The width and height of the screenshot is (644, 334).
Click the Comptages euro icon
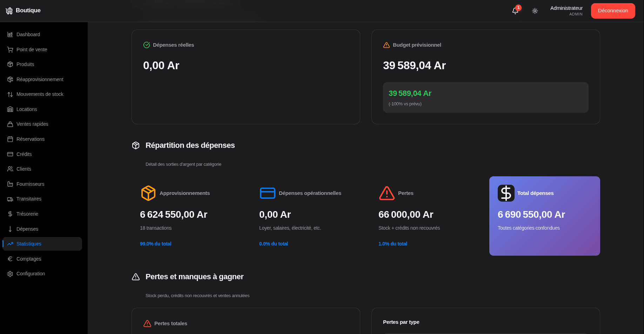(x=10, y=259)
